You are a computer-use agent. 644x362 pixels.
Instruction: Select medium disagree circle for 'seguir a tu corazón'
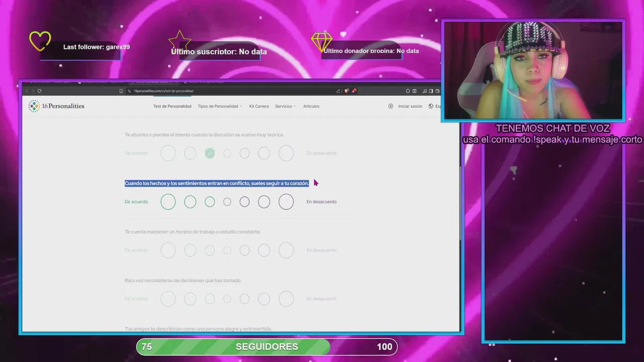point(264,202)
